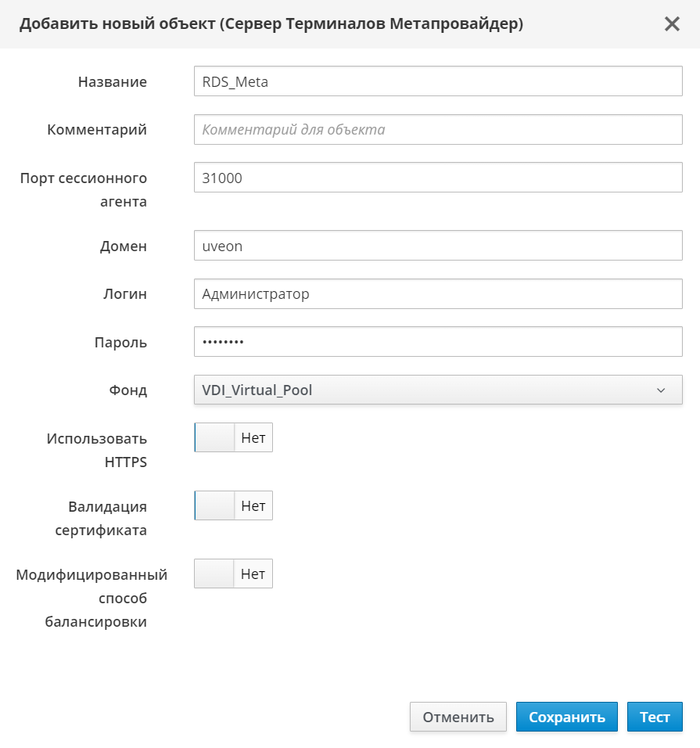
Task: Close the add object dialog
Action: [672, 23]
